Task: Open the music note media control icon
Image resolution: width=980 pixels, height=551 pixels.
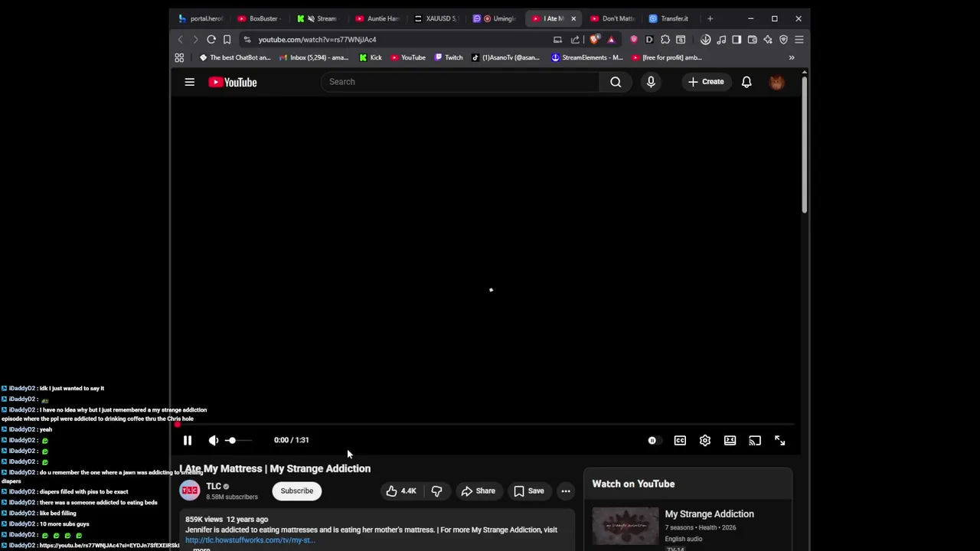Action: coord(721,39)
